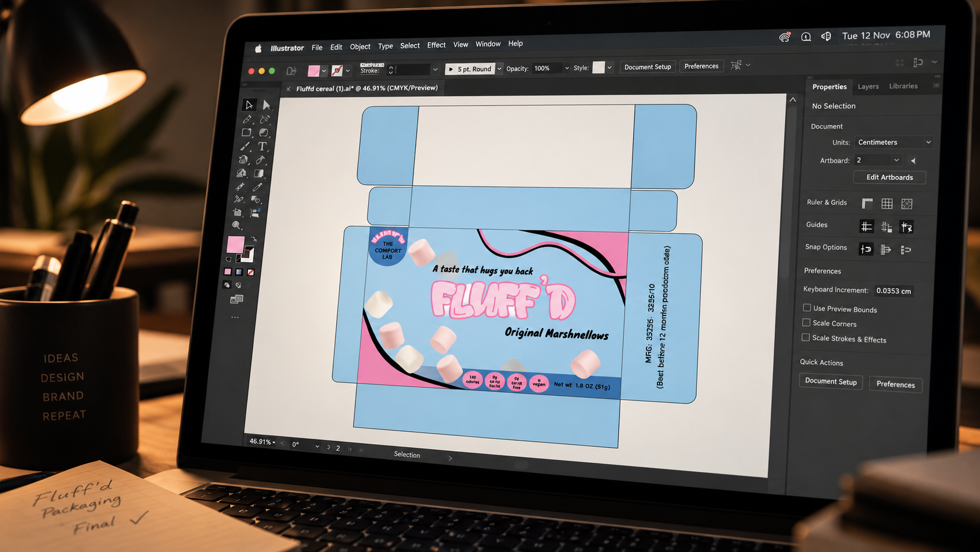Open the Object menu
Image resolution: width=980 pixels, height=552 pixels.
point(360,46)
